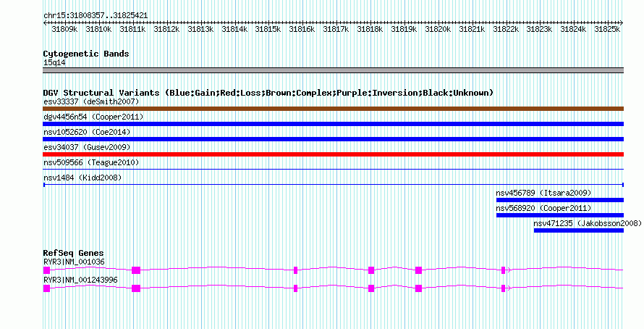The height and width of the screenshot is (329, 644).
Task: Pick the 31824k ruler label
Action: [x=574, y=29]
